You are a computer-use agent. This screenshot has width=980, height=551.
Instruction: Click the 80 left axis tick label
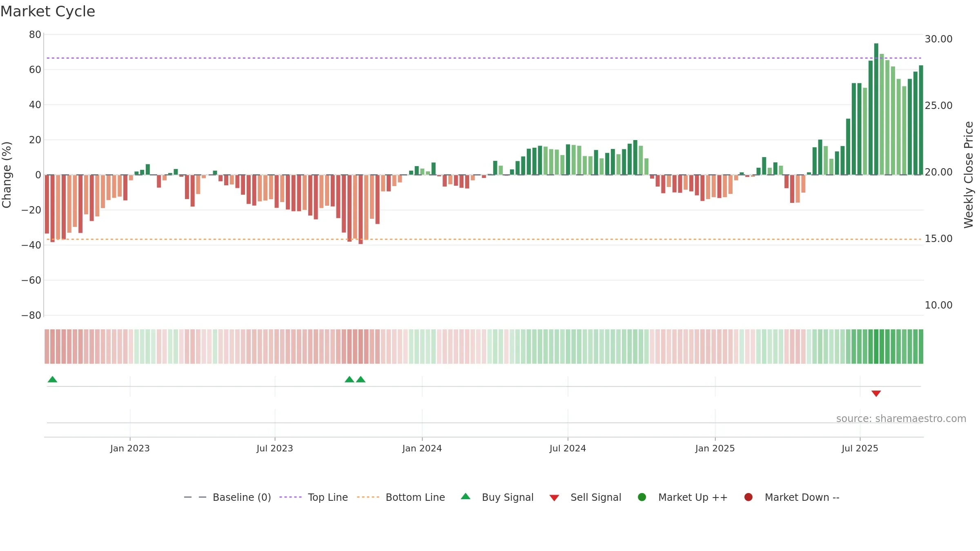35,35
